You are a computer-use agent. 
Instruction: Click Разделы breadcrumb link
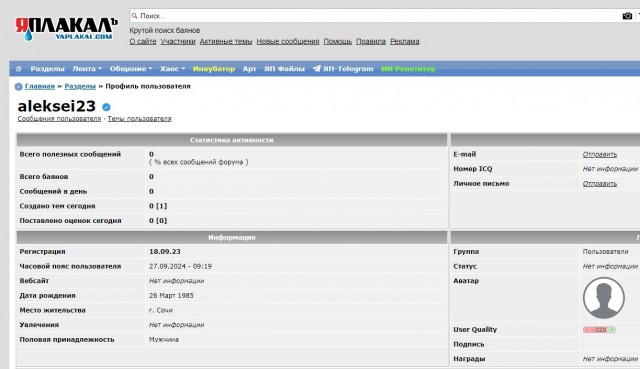click(80, 86)
